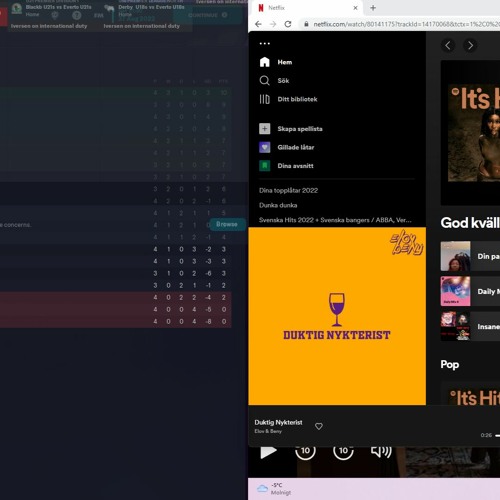The width and height of the screenshot is (500, 500).
Task: Click Continue button in Football Manager
Action: click(x=207, y=15)
